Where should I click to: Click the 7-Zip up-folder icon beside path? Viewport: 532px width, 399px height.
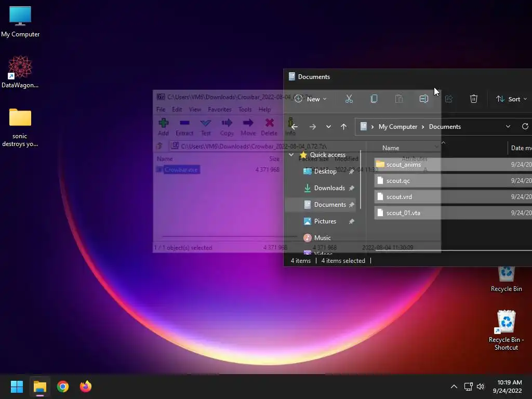(x=159, y=146)
